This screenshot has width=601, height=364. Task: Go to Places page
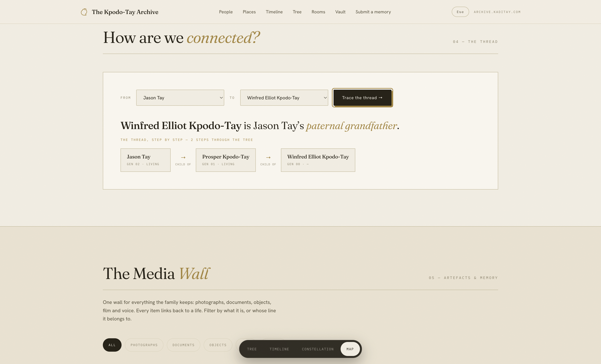coord(249,12)
